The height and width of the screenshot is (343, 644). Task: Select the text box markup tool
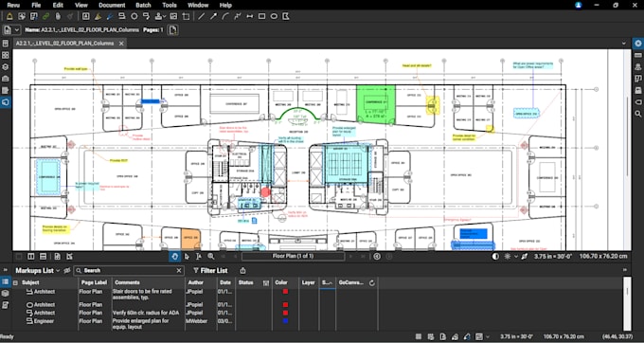pos(86,16)
